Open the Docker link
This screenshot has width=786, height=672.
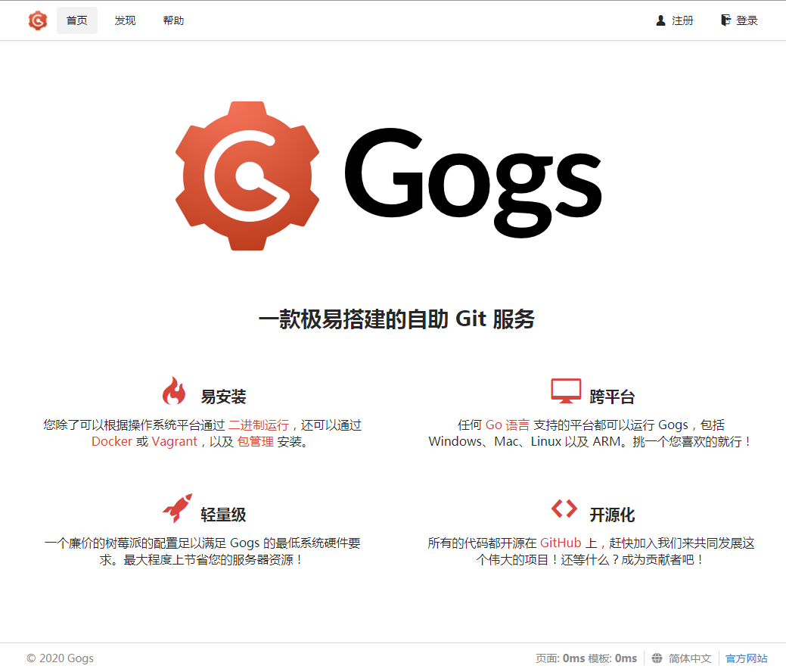(112, 442)
